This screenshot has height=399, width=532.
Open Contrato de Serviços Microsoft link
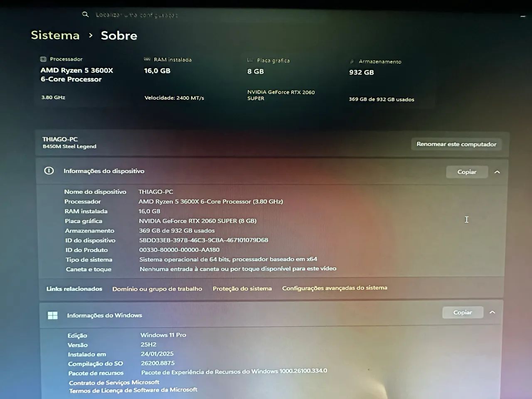pyautogui.click(x=114, y=383)
